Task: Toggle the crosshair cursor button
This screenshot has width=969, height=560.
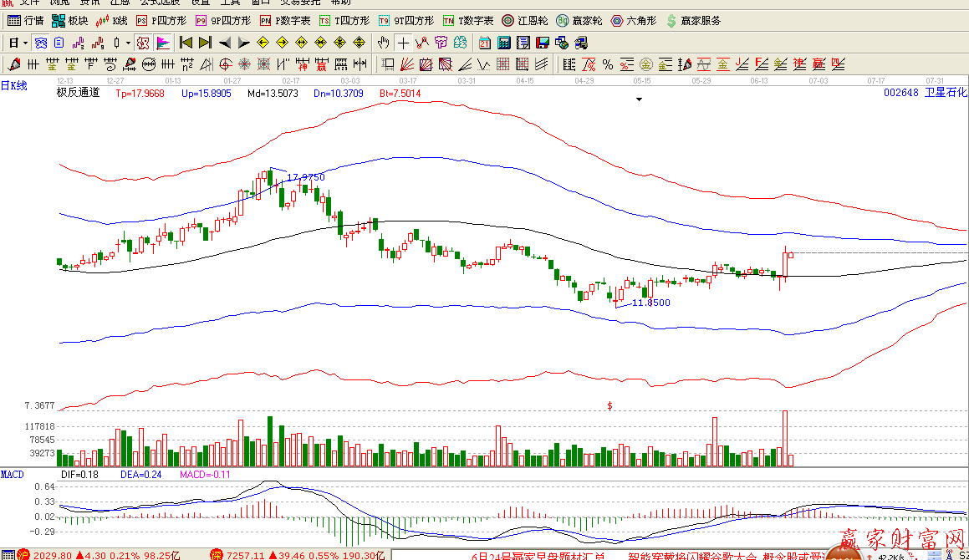Action: [x=404, y=43]
